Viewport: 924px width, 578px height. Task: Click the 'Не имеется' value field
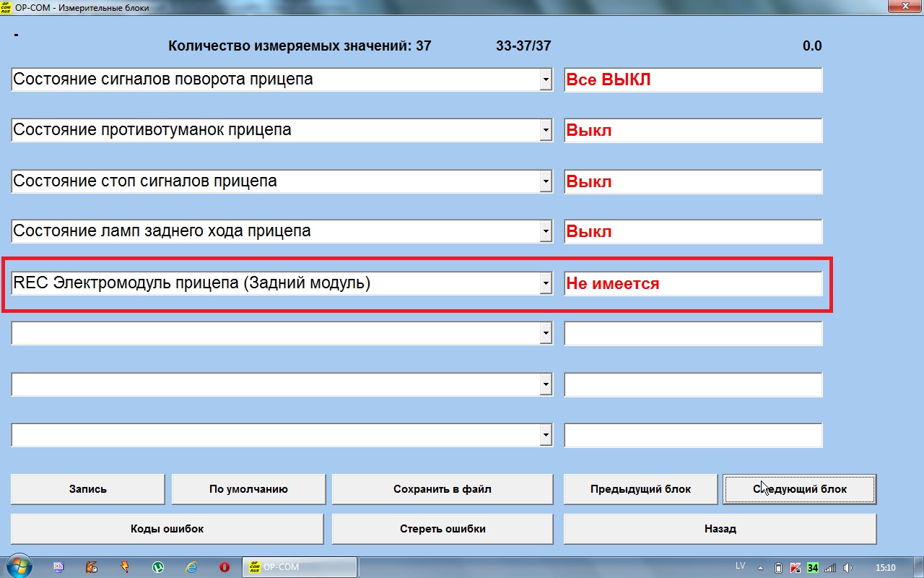click(692, 284)
